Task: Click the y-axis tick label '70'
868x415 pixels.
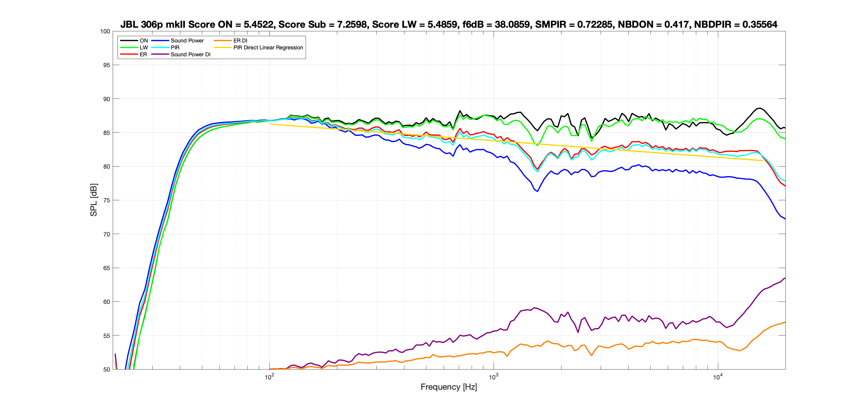Action: tap(106, 234)
